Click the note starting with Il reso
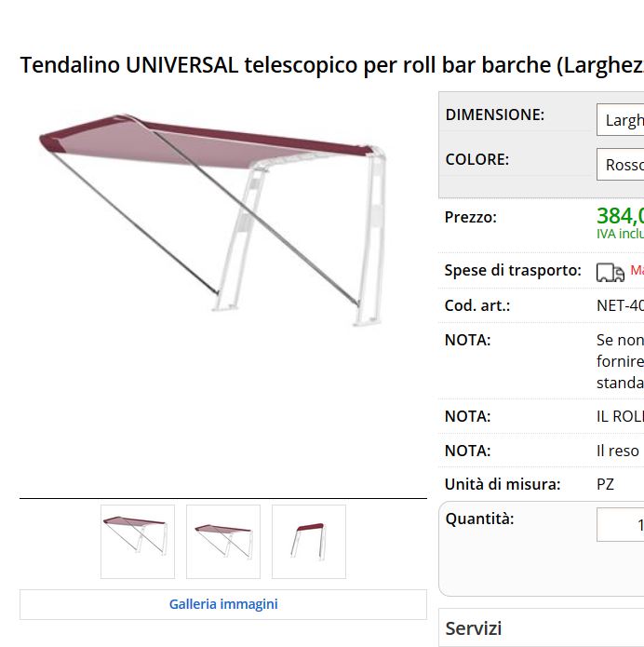Viewport: 644px width, 647px height. [618, 451]
